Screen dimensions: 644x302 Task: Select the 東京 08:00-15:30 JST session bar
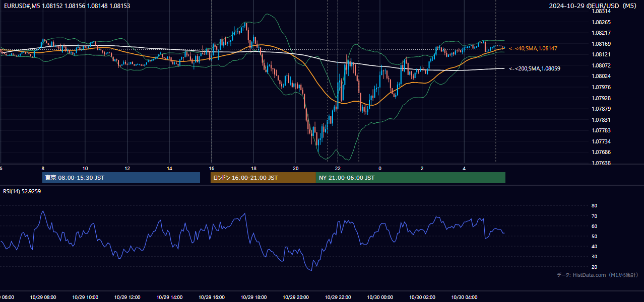click(121, 178)
